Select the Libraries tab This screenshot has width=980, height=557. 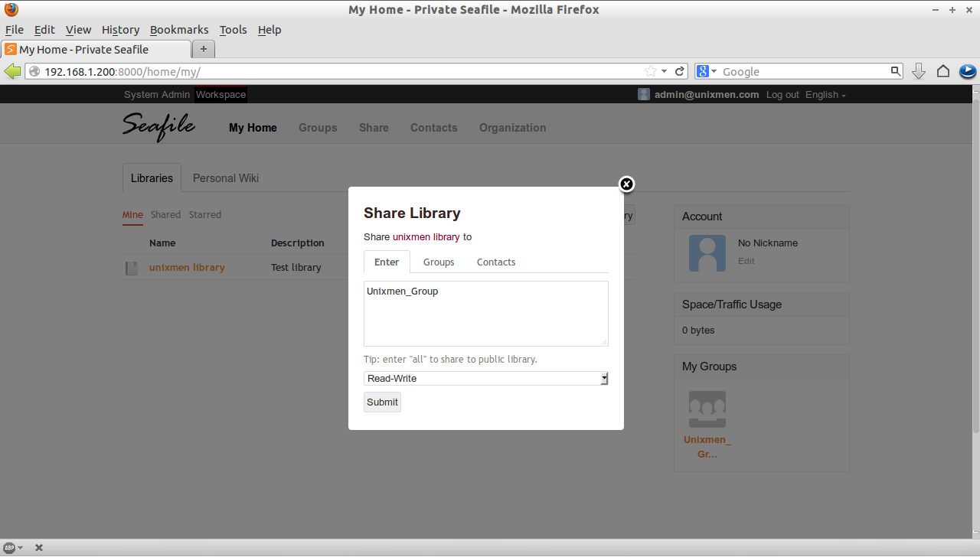152,178
